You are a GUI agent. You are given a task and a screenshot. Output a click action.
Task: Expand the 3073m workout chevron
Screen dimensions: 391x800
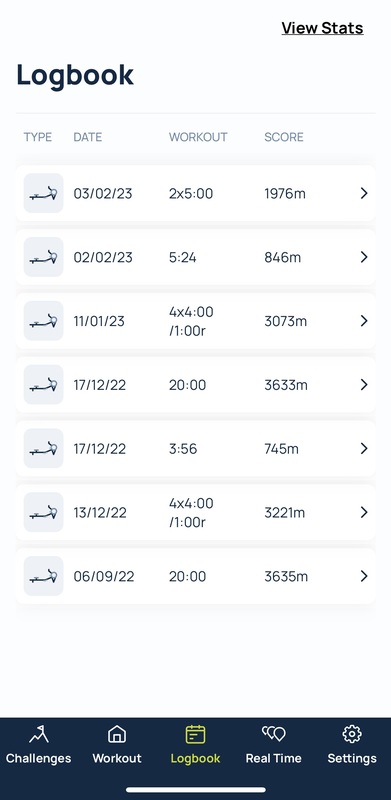(x=364, y=321)
